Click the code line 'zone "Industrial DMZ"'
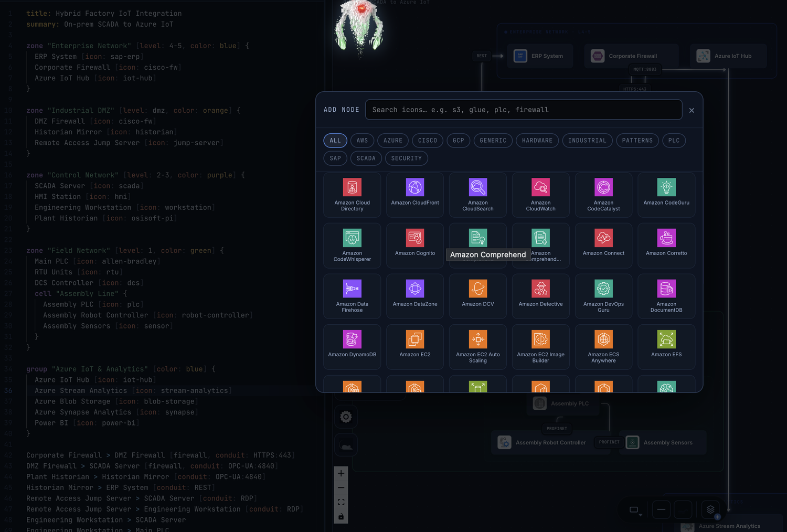Viewport: 787px width, 532px height. (x=133, y=111)
